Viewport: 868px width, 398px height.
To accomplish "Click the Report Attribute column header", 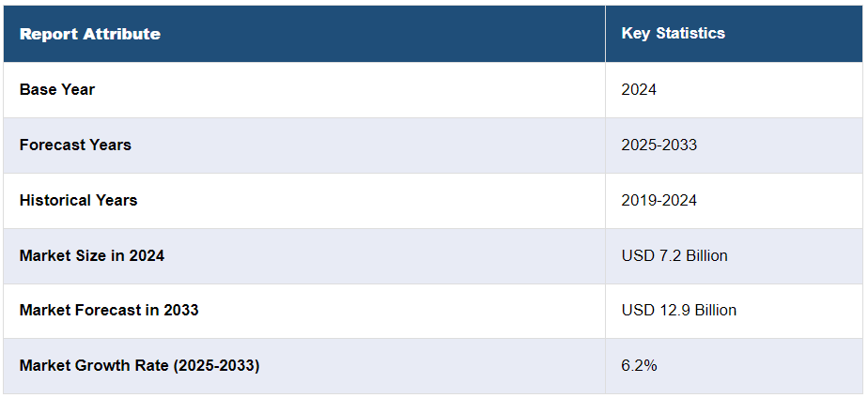I will [x=89, y=34].
